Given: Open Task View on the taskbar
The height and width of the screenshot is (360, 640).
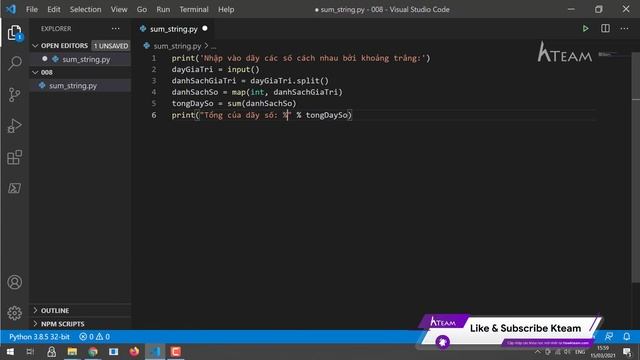Looking at the screenshot, I should pos(30,352).
